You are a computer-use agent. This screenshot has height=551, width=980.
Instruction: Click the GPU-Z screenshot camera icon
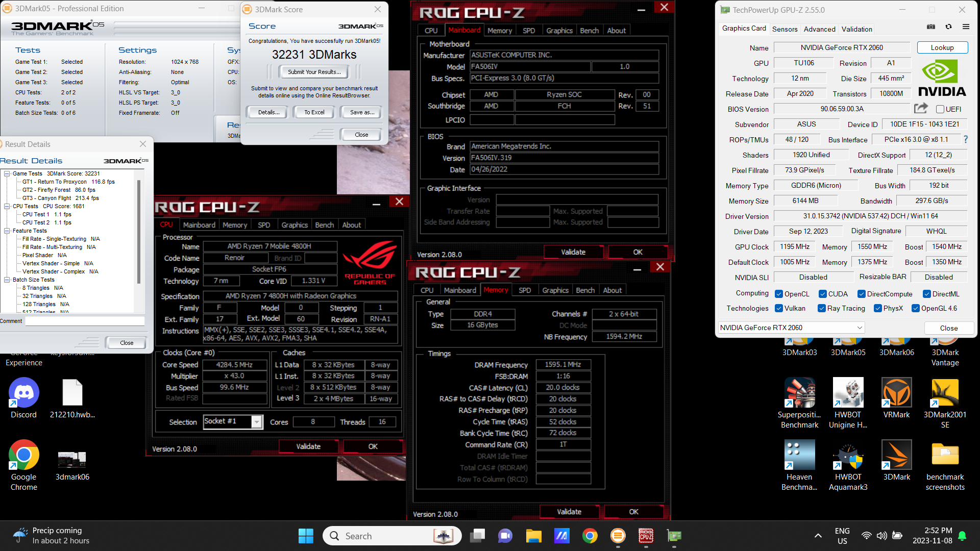(931, 27)
